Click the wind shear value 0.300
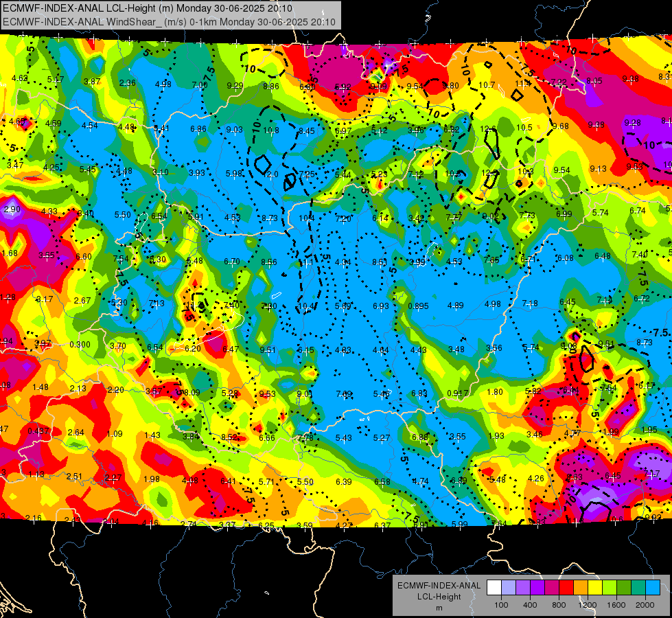The width and height of the screenshot is (672, 618). (x=80, y=345)
